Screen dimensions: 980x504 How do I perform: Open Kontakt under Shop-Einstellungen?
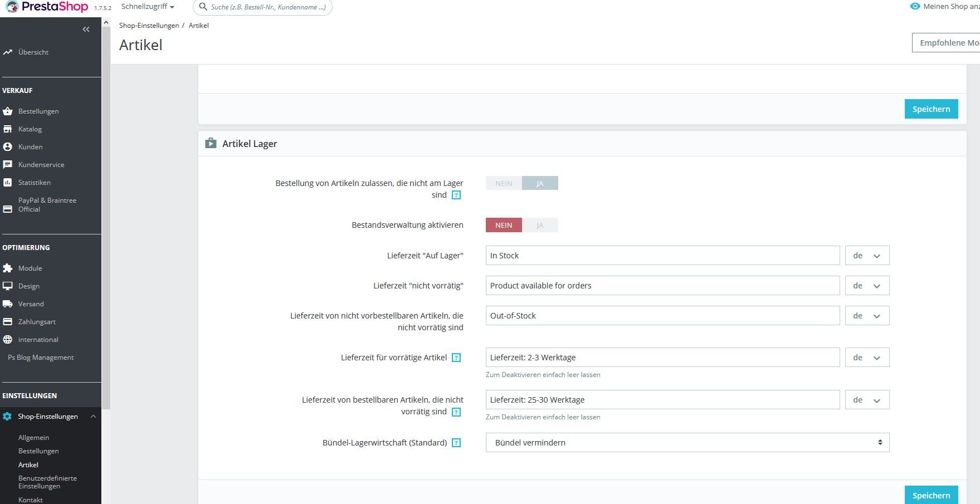point(31,500)
